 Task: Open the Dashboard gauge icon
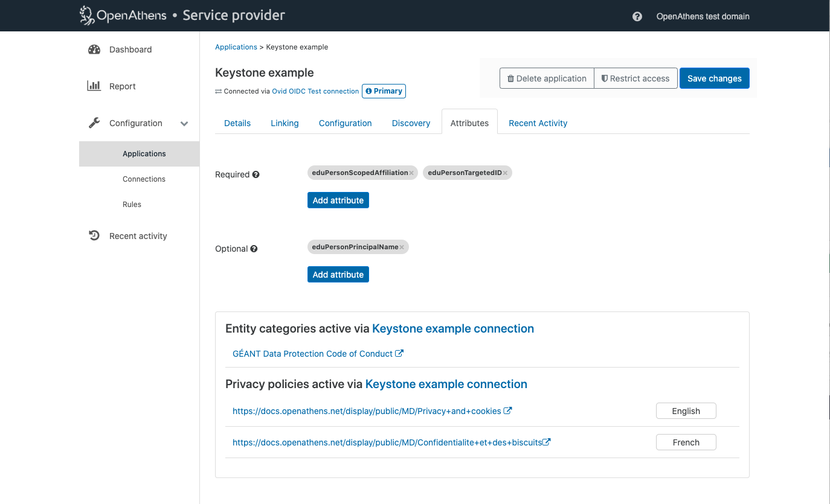point(94,49)
